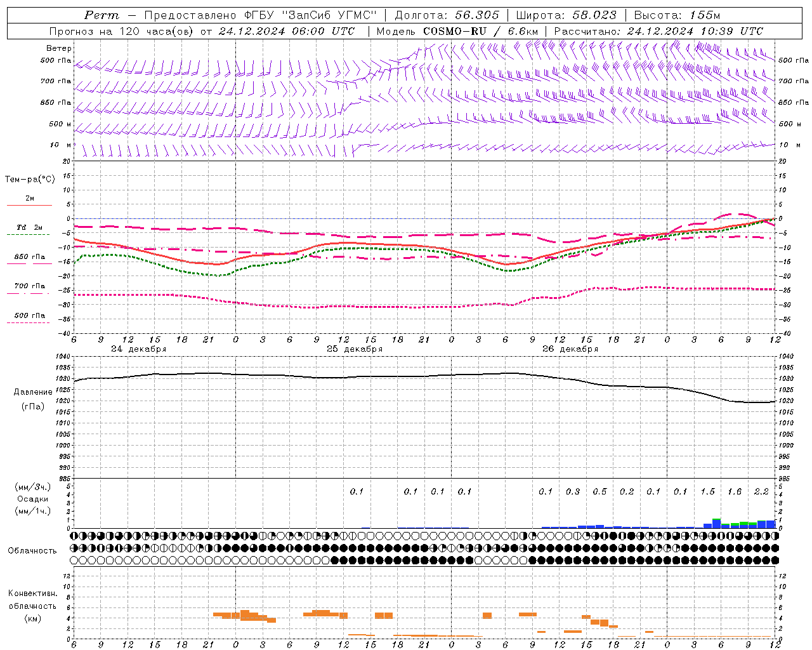Click "700 гПа" entry in temperature legend
This screenshot has width=812, height=650.
pyautogui.click(x=30, y=286)
